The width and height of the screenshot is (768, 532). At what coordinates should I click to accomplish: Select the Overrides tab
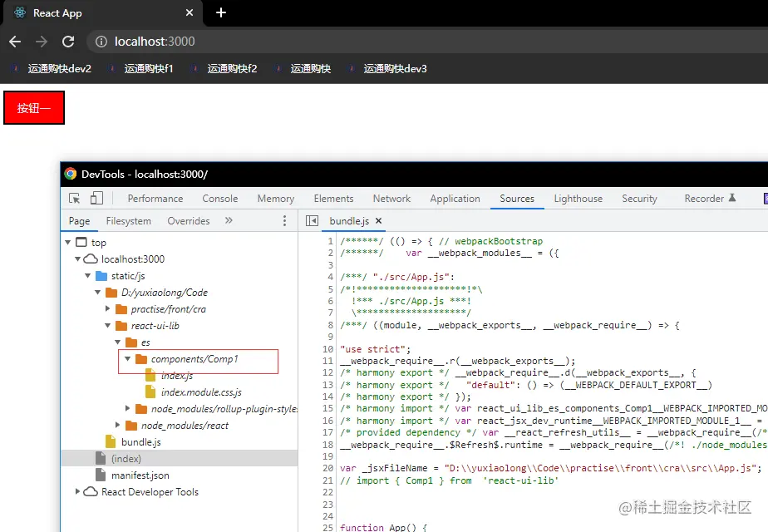pyautogui.click(x=188, y=221)
